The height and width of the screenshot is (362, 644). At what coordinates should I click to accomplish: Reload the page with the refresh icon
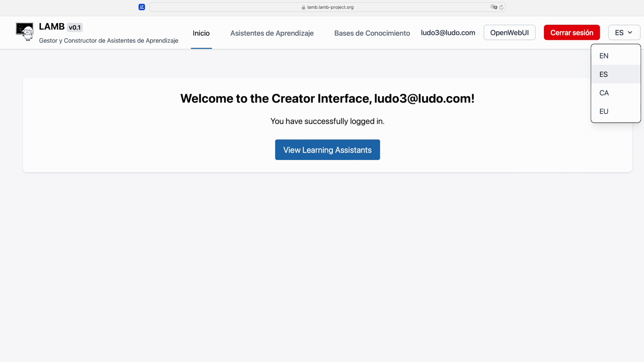501,7
